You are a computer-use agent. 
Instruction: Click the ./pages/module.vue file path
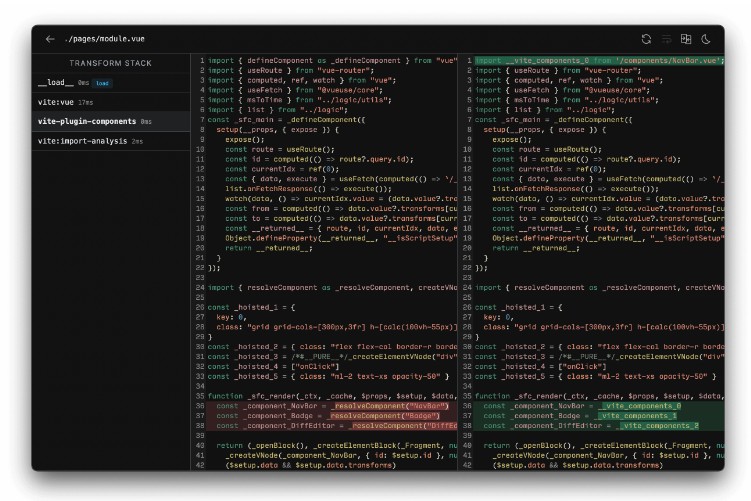104,39
